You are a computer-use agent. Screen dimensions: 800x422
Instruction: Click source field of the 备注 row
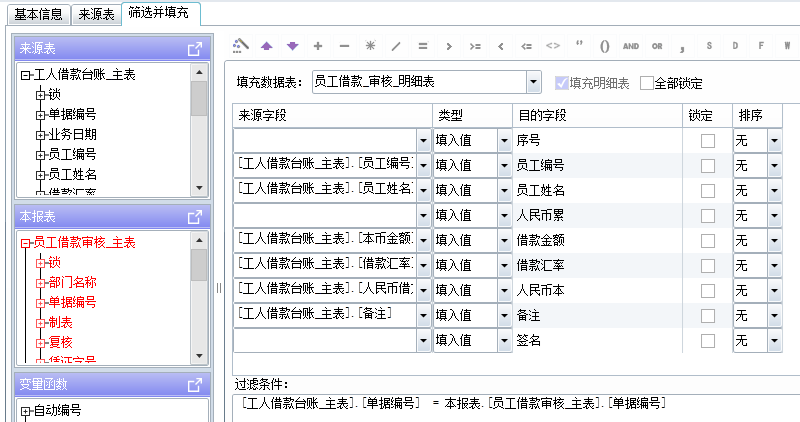(x=325, y=315)
